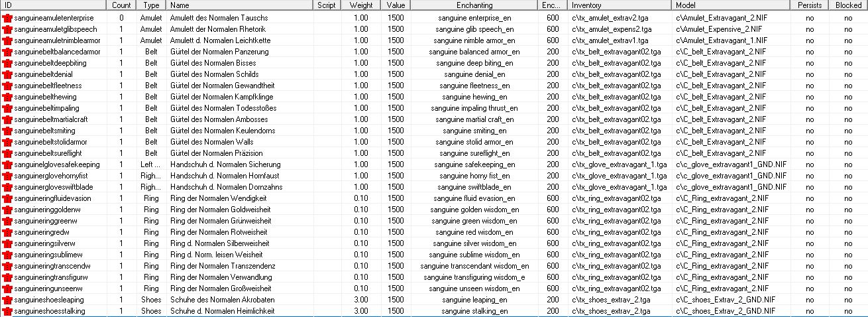The height and width of the screenshot is (317, 868).
Task: Click 'sanguine stalking_en' enchanting cell
Action: 475,311
